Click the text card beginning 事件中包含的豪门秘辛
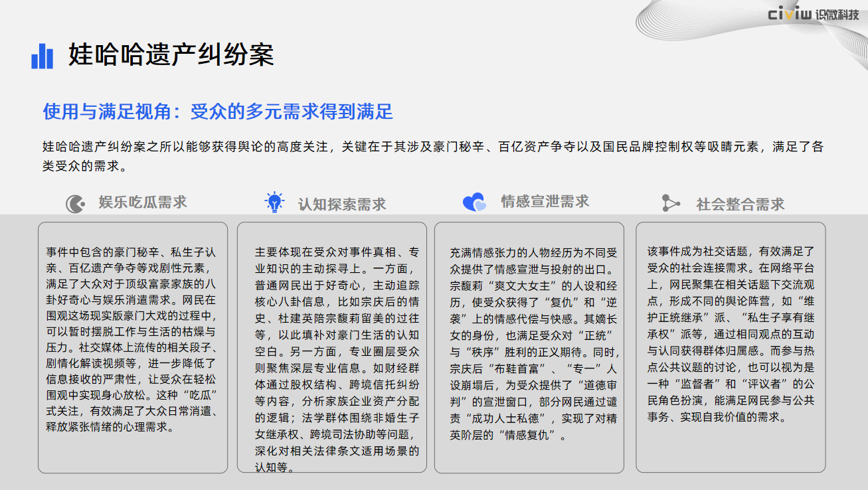This screenshot has width=868, height=490. coord(133,347)
